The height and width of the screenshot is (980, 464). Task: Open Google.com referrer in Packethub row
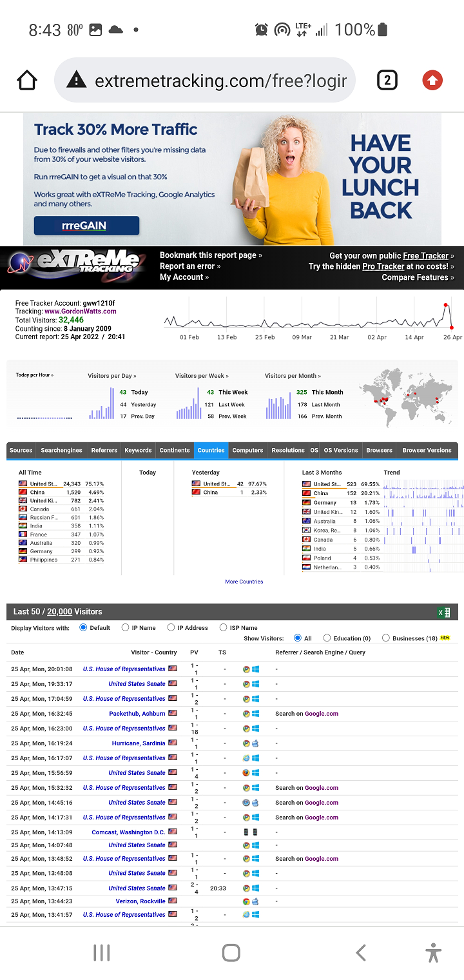[x=322, y=714]
